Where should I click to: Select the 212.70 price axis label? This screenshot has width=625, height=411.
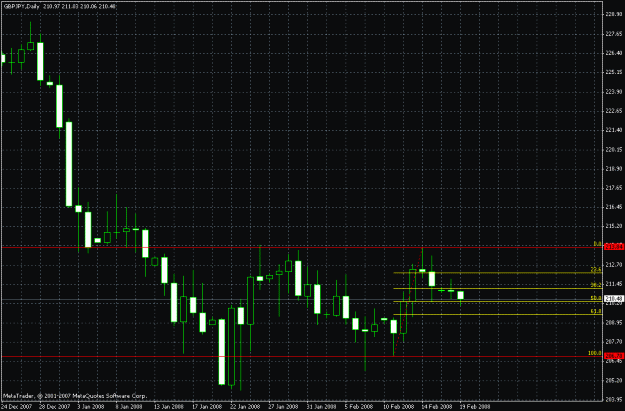614,264
